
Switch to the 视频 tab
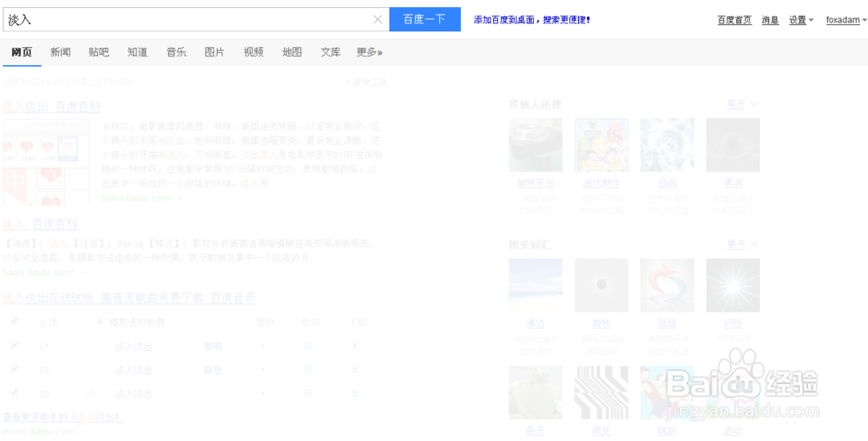coord(253,53)
